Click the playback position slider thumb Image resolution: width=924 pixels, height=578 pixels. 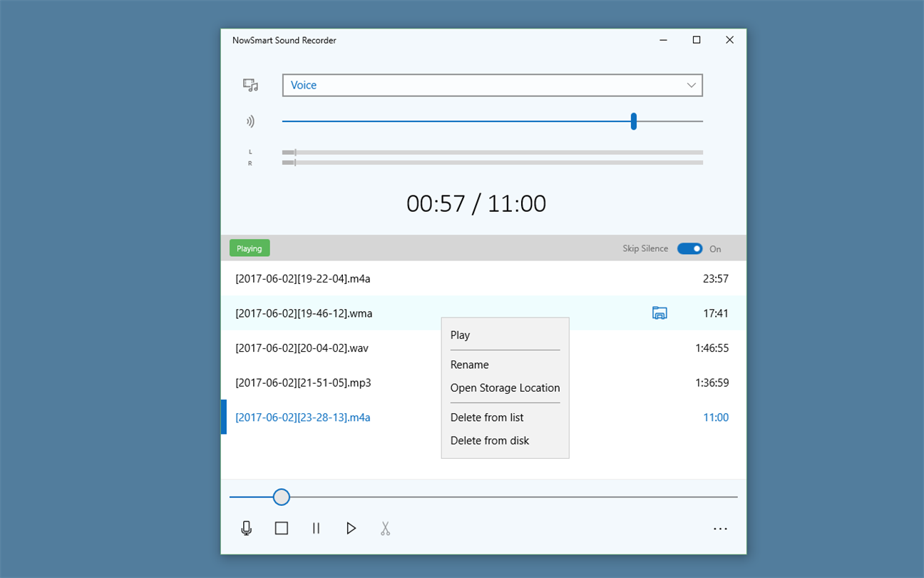point(282,497)
